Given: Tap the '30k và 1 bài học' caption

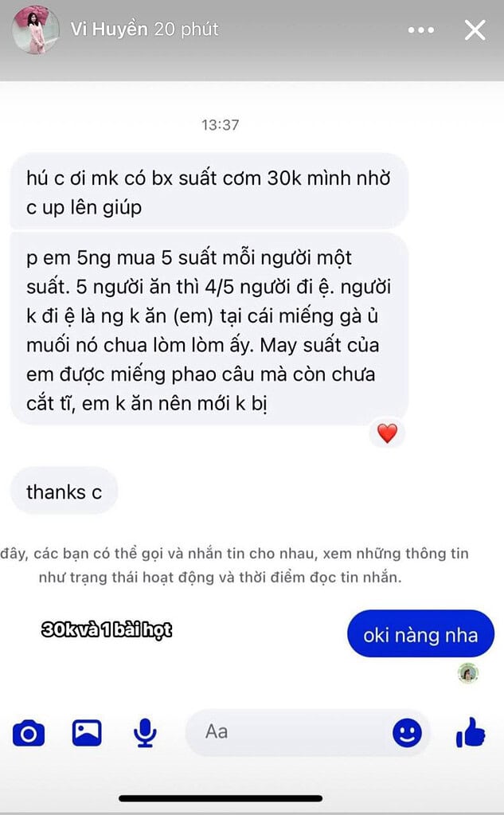Looking at the screenshot, I should (107, 629).
